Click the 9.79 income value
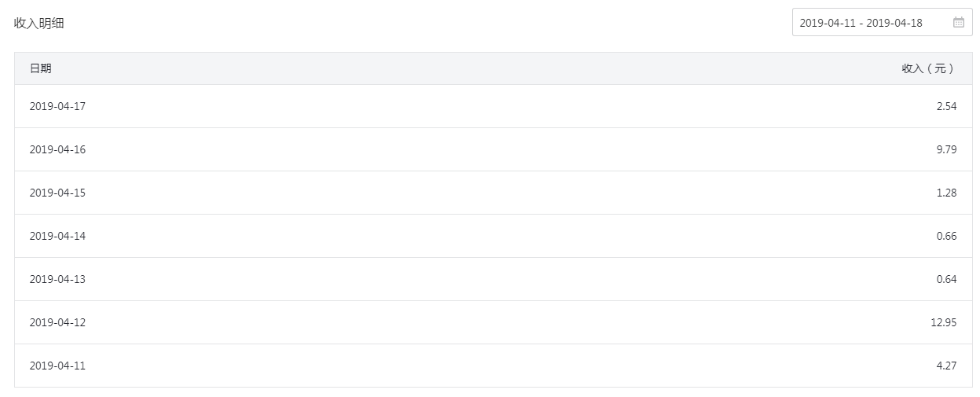 click(946, 149)
